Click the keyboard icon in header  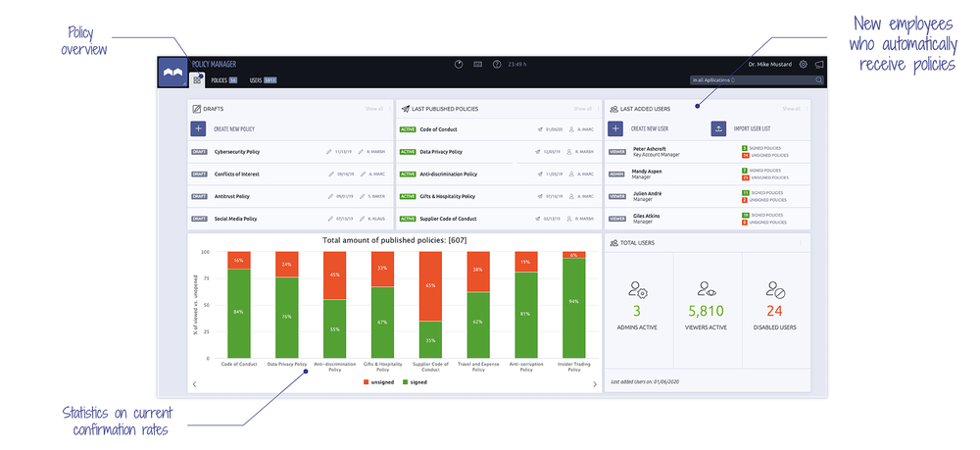point(477,64)
